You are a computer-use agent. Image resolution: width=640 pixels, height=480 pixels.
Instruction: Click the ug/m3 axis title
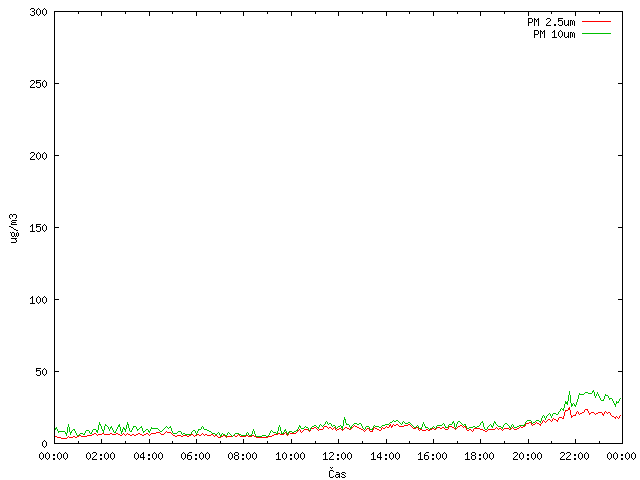coord(14,228)
